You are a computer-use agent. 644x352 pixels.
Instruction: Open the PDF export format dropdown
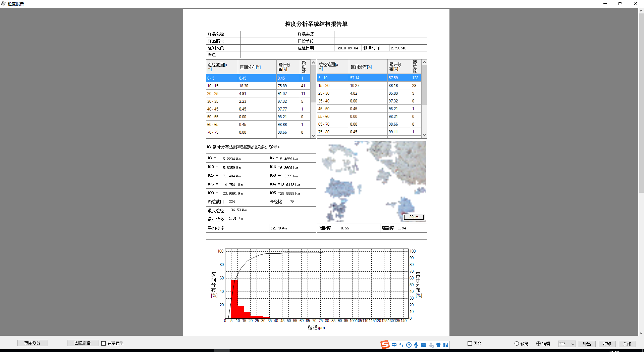pos(567,344)
